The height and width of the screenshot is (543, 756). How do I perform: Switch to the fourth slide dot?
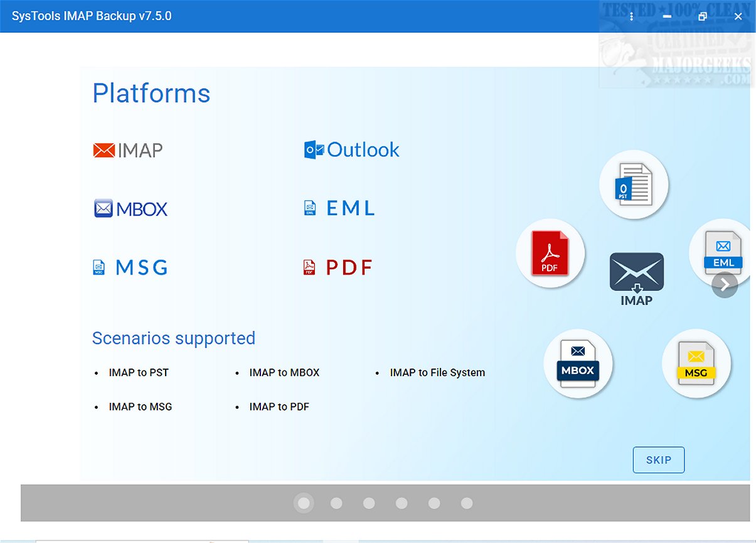[x=402, y=503]
